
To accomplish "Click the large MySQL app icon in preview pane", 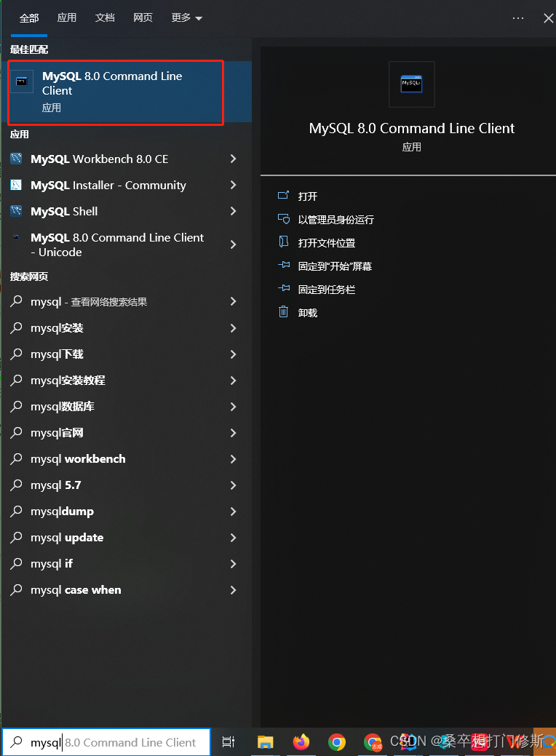I will pyautogui.click(x=411, y=84).
